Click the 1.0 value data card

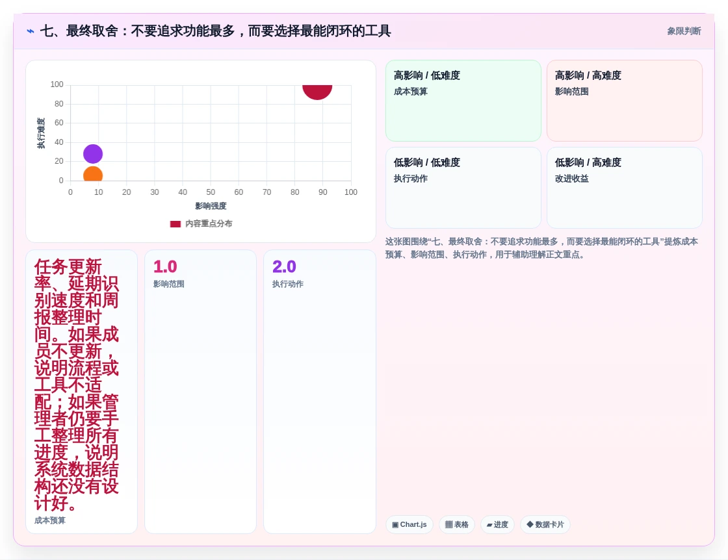201,392
